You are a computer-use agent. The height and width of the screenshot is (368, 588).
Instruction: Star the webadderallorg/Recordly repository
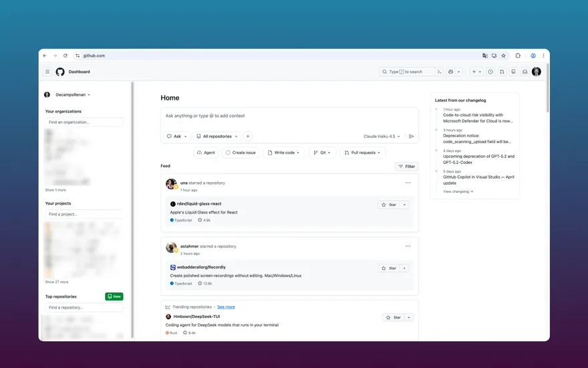389,268
